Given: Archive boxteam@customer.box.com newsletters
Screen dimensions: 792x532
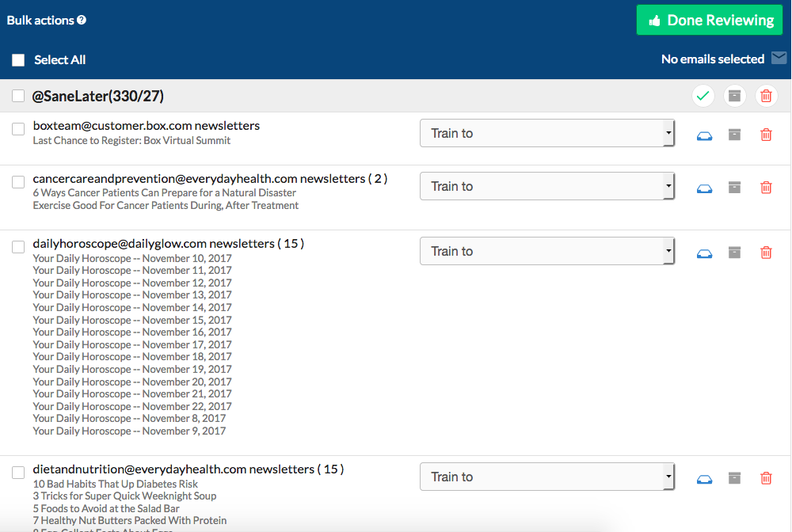Looking at the screenshot, I should tap(734, 135).
